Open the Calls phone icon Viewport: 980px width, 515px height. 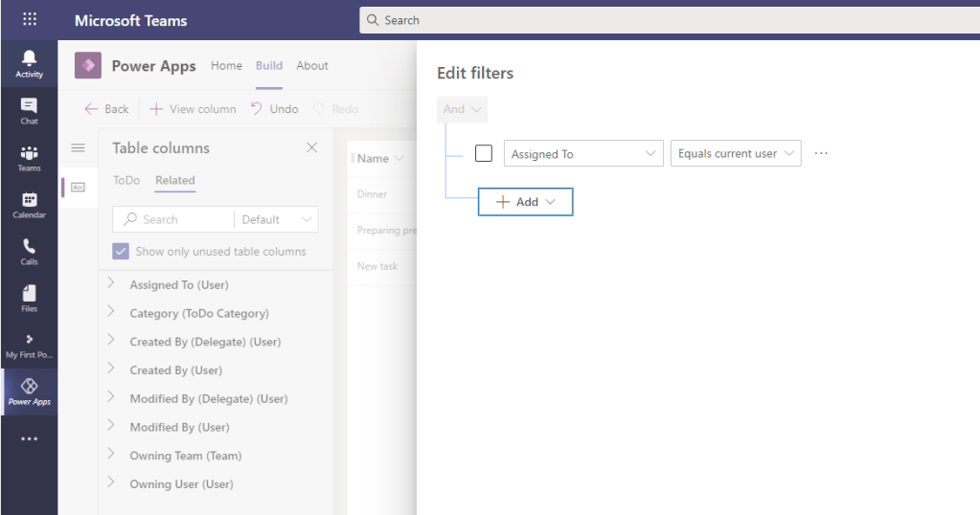(29, 252)
